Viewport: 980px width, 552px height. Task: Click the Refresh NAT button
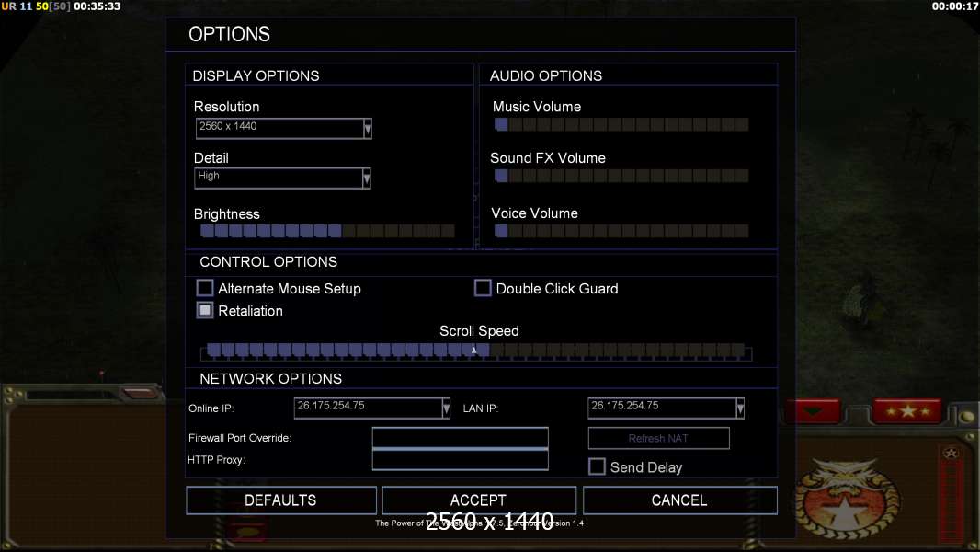[659, 438]
